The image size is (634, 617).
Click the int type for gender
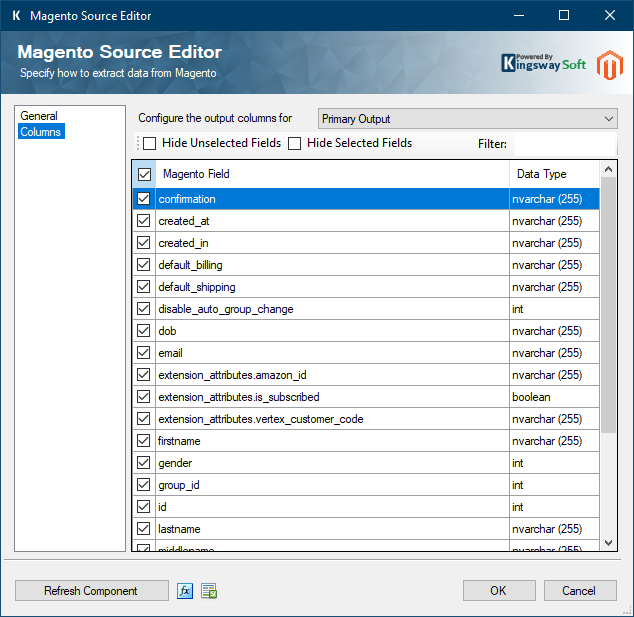tap(554, 463)
